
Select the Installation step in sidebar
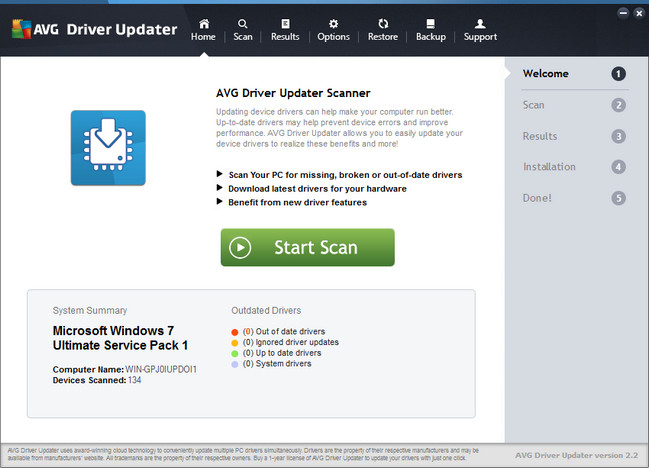(x=549, y=167)
